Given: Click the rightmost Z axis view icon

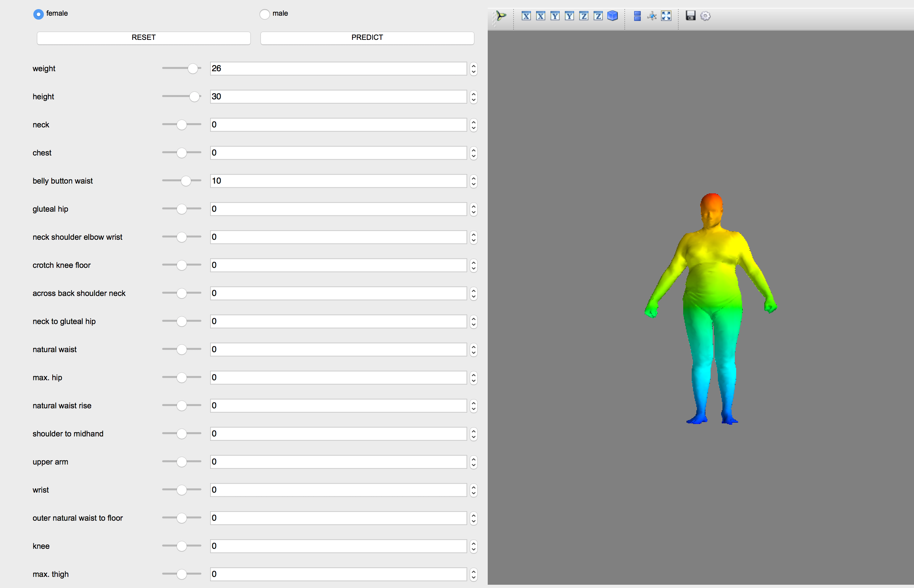Looking at the screenshot, I should (x=598, y=16).
